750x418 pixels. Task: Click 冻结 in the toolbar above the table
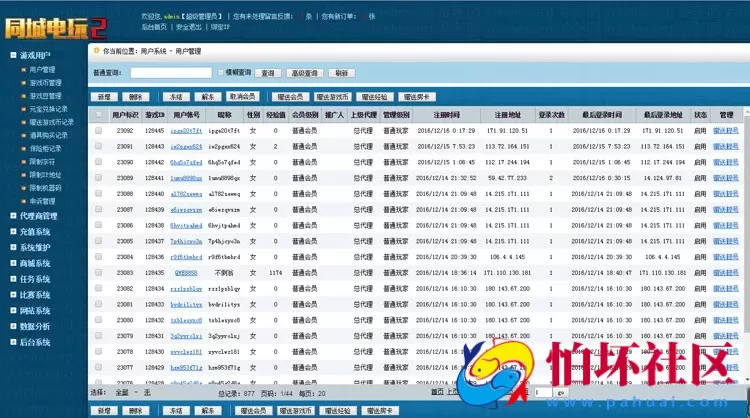tap(176, 97)
